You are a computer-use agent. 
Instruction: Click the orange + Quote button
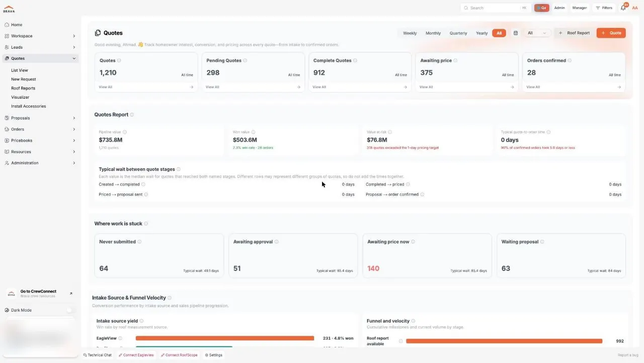[x=611, y=33]
